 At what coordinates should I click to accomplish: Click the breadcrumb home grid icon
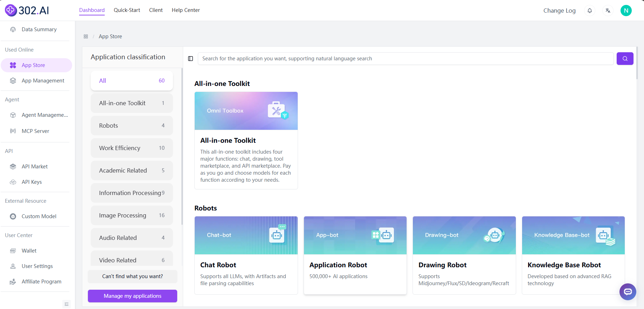point(86,36)
